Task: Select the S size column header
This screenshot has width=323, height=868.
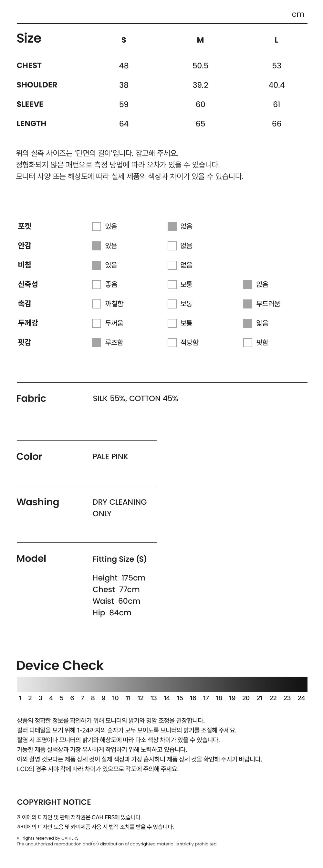Action: [x=124, y=40]
